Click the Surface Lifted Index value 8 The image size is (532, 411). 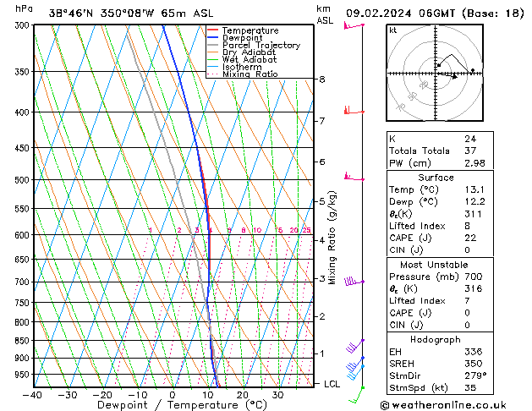(x=467, y=226)
